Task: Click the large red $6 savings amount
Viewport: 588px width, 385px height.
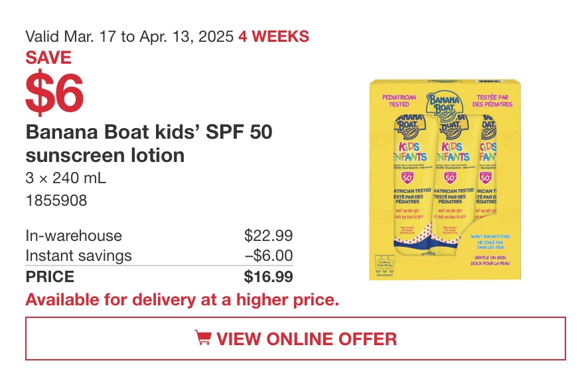Action: pos(54,92)
